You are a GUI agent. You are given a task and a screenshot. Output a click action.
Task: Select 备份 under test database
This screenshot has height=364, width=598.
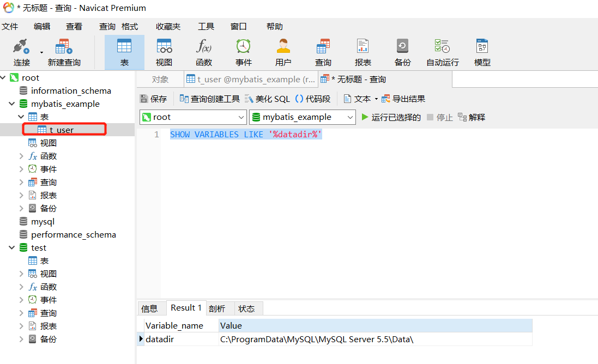[x=48, y=339]
